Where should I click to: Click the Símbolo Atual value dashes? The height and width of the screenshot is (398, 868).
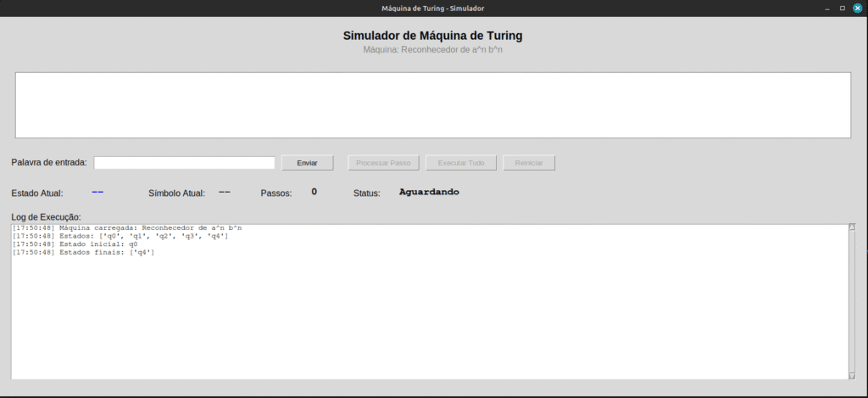point(224,192)
